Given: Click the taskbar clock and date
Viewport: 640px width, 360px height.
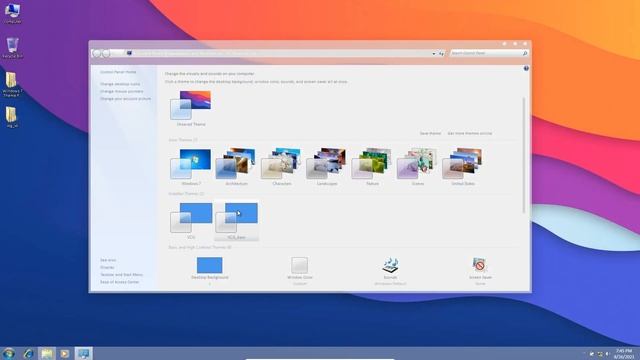Looking at the screenshot, I should (624, 353).
